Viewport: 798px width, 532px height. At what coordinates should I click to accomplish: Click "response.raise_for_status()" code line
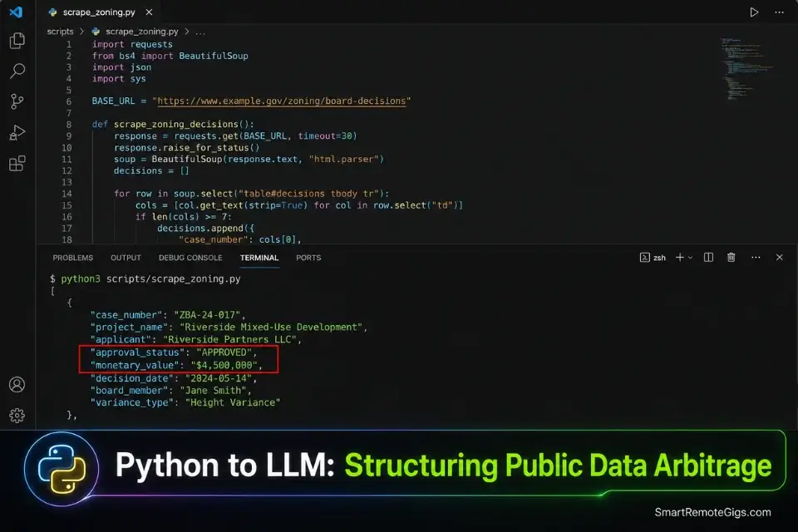[186, 148]
